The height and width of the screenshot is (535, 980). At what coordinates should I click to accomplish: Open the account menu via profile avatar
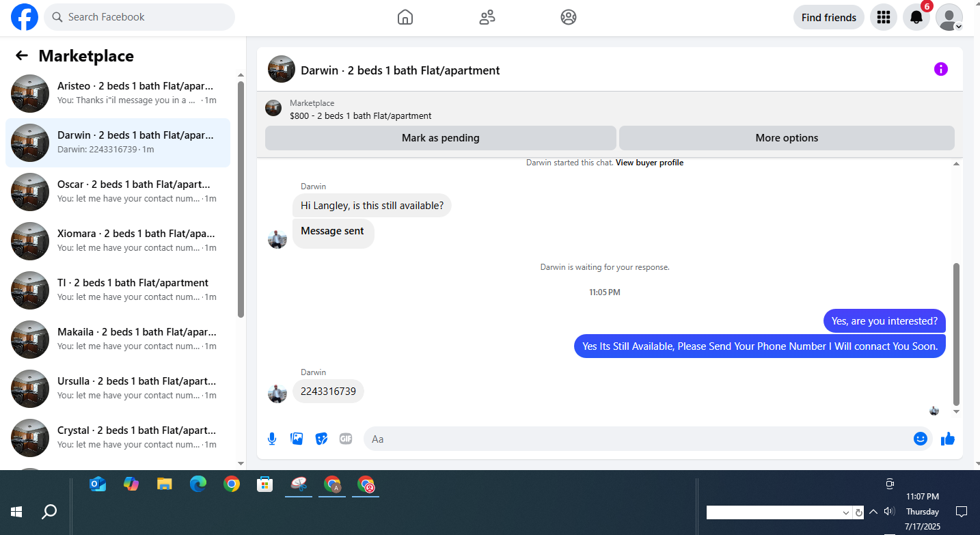pos(949,17)
